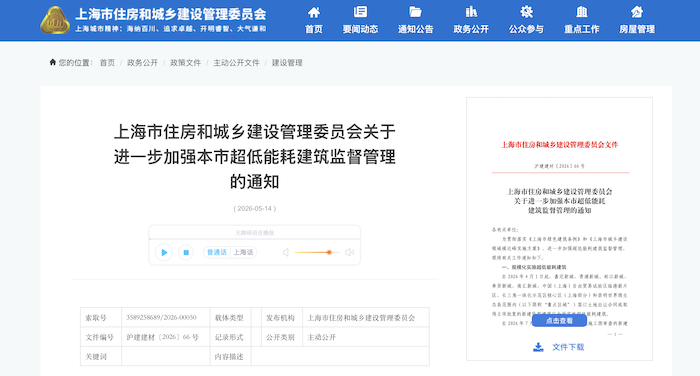Click the 文件下载 link
The width and height of the screenshot is (700, 376).
click(x=568, y=347)
